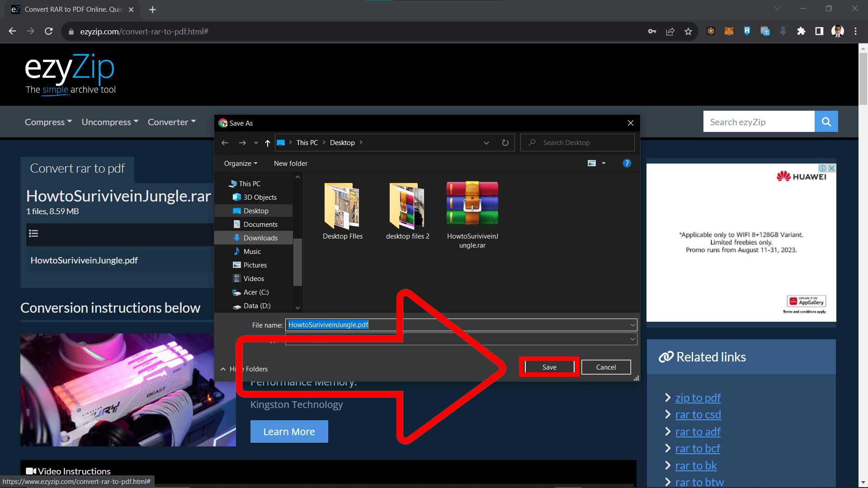Click the navigate up arrow icon
The image size is (868, 488).
point(268,142)
